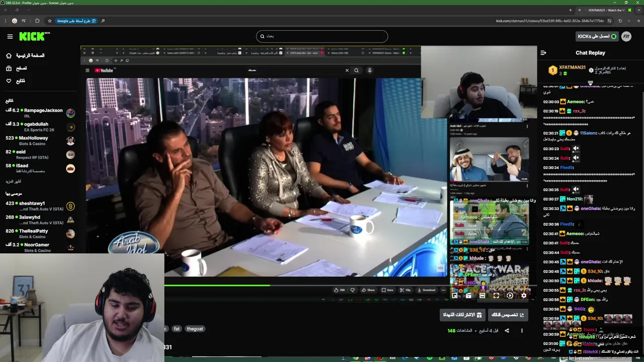This screenshot has width=644, height=362.
Task: Open the following heart sidebar item
Action: tap(16, 80)
